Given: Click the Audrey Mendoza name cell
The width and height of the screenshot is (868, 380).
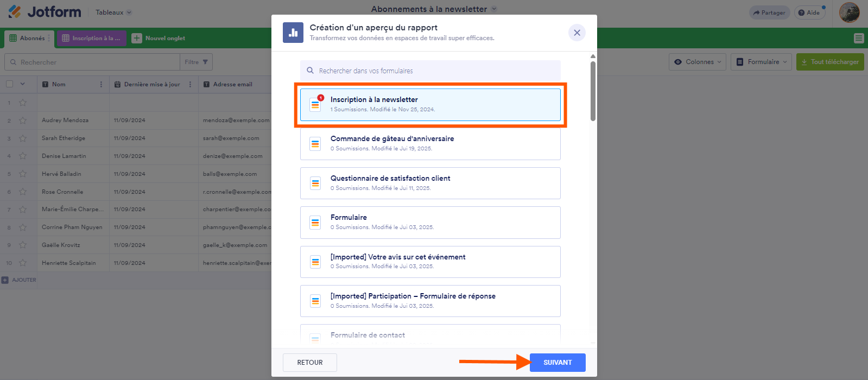Looking at the screenshot, I should [x=73, y=121].
